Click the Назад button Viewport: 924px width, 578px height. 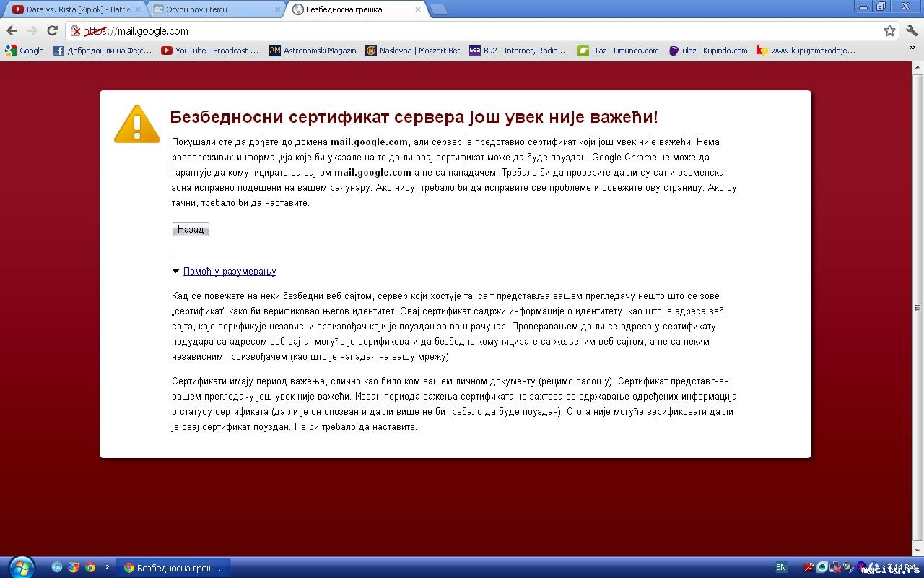click(x=191, y=229)
